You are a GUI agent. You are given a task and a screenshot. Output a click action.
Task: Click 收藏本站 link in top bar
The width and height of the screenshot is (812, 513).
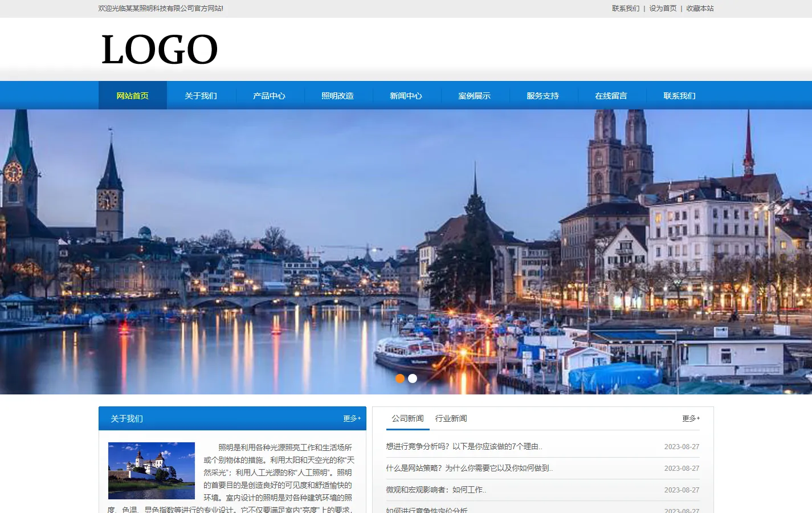(x=700, y=9)
